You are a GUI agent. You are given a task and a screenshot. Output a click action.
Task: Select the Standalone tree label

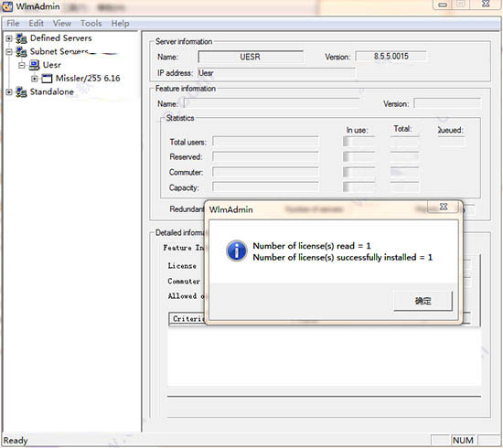pyautogui.click(x=52, y=92)
